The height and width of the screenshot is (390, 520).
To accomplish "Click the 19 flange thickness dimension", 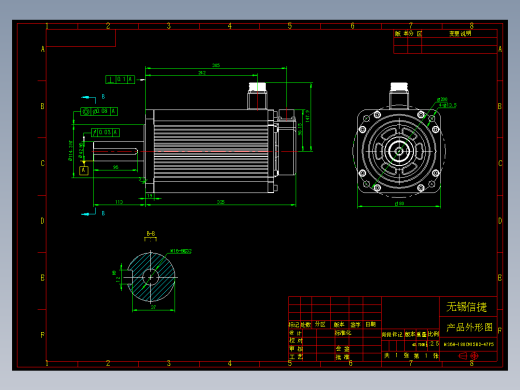I will (x=150, y=196).
